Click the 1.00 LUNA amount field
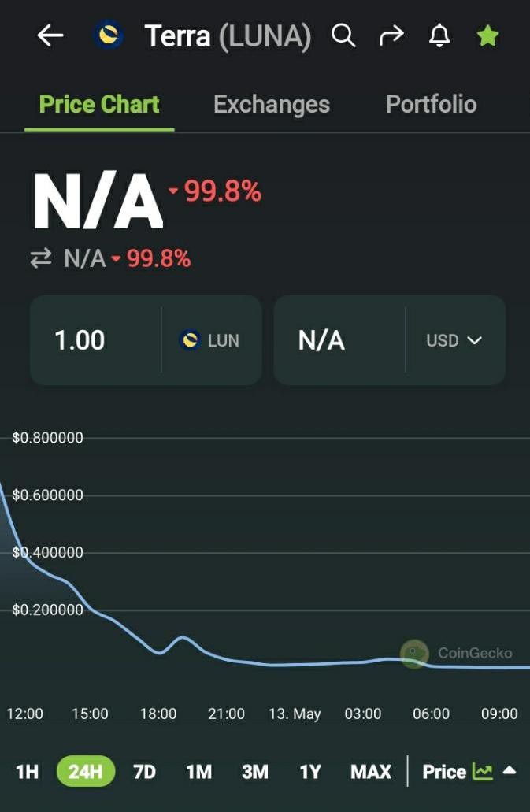 click(x=96, y=340)
